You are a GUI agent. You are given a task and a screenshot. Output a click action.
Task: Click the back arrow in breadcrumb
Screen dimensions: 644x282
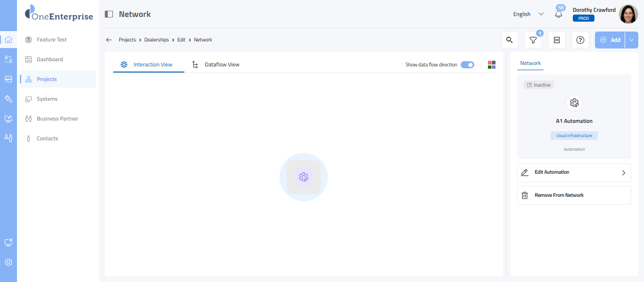pos(109,40)
